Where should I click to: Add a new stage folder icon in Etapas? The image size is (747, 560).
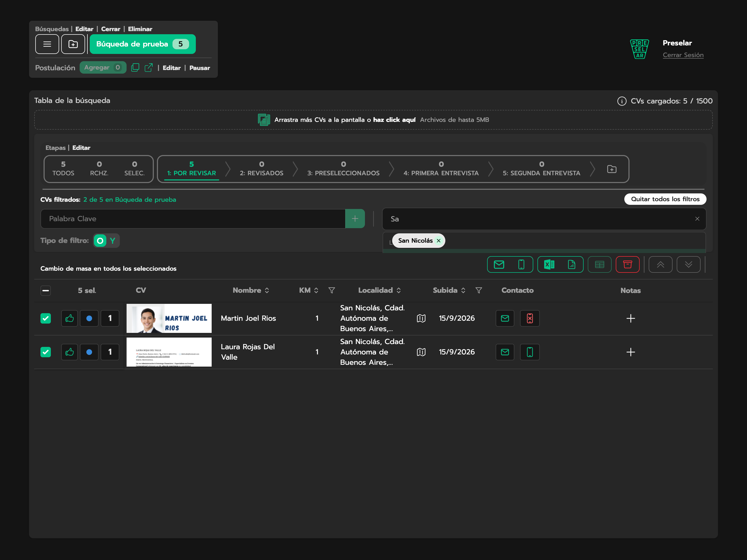pyautogui.click(x=612, y=169)
